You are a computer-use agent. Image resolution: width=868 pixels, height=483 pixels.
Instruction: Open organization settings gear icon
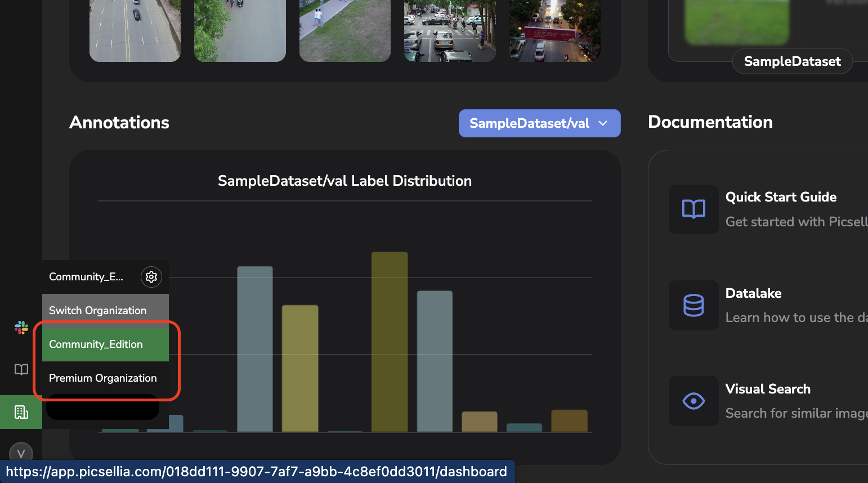tap(151, 277)
